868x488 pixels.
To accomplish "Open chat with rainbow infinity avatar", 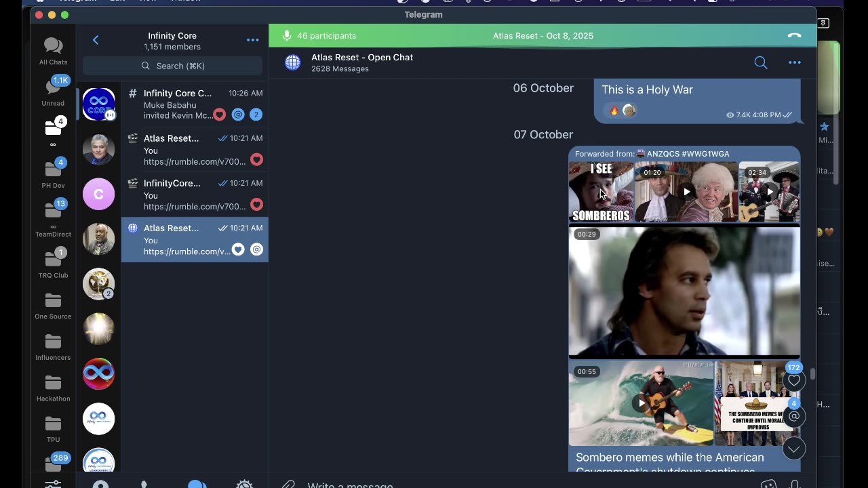I will pyautogui.click(x=98, y=373).
